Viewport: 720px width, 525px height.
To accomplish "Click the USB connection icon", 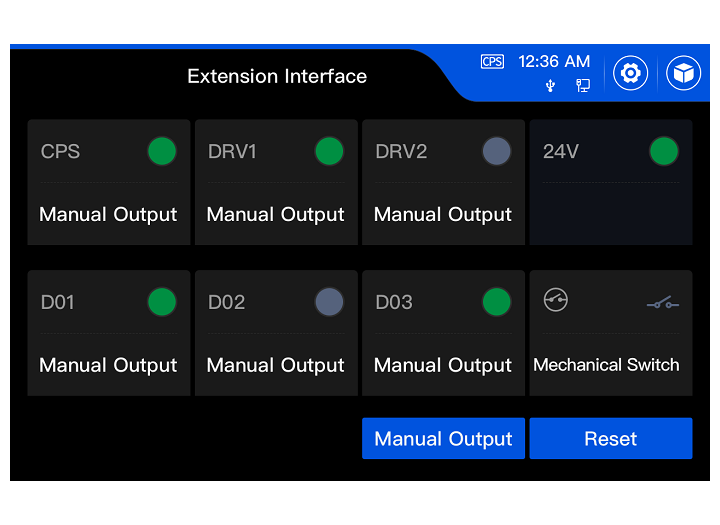I will (x=550, y=85).
